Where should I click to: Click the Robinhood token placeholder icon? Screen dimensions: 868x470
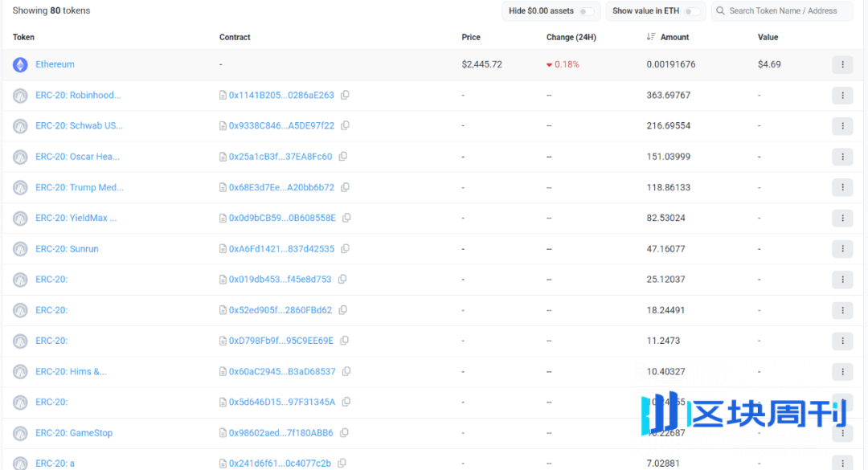click(20, 96)
